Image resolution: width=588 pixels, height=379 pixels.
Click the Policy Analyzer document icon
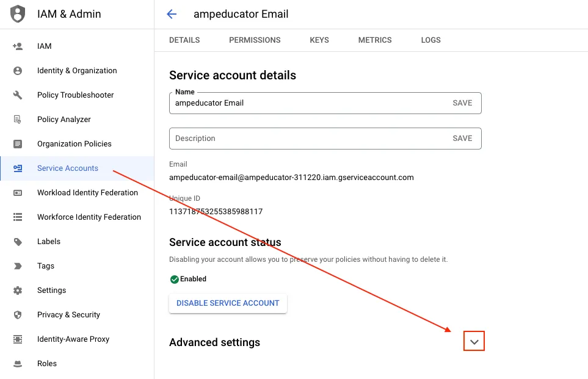click(x=18, y=120)
